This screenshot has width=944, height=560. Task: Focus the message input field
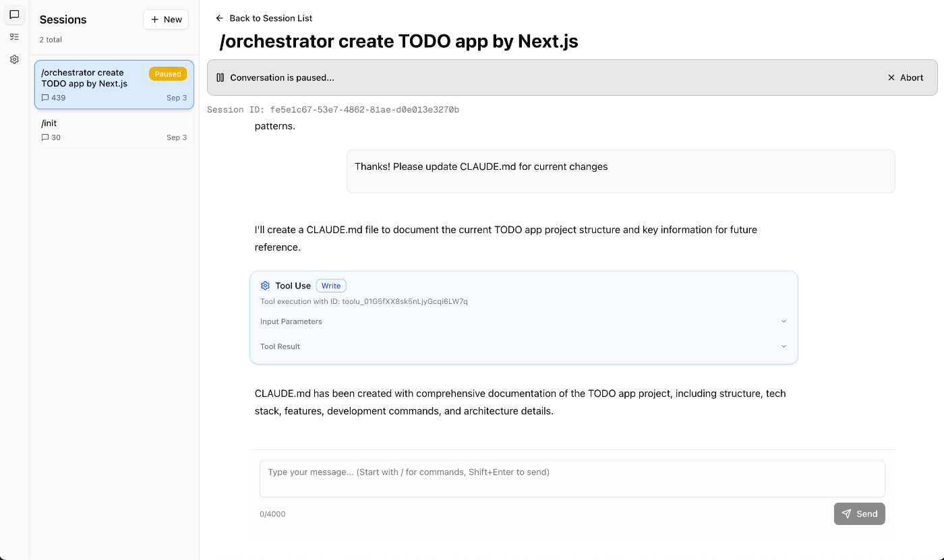click(572, 478)
